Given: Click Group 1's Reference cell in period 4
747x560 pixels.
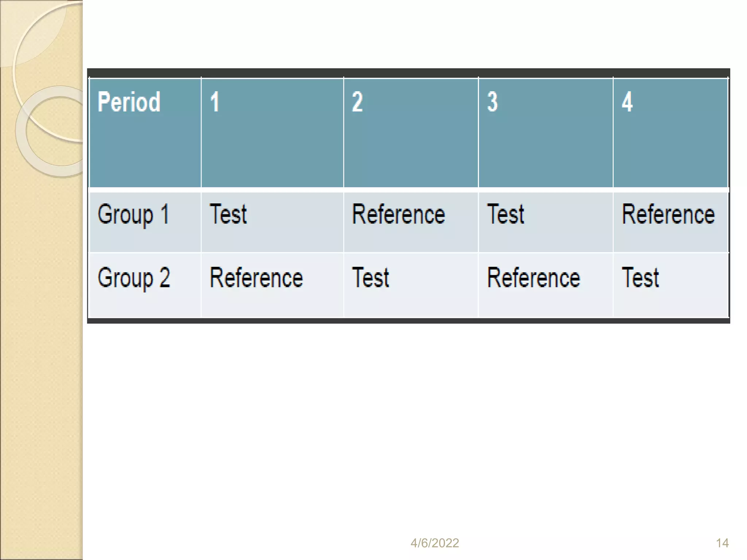Looking at the screenshot, I should click(668, 214).
